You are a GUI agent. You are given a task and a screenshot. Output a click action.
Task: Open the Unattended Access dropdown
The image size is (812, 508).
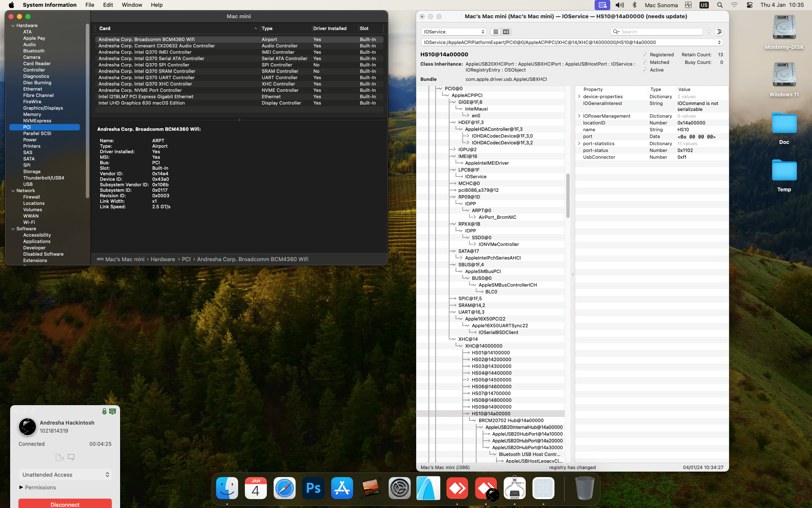click(65, 475)
